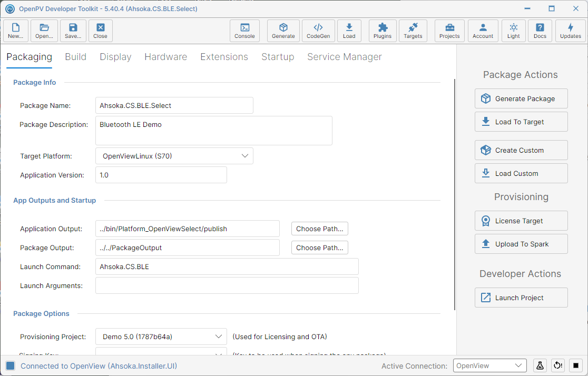Choose Path for Application Output

point(320,229)
